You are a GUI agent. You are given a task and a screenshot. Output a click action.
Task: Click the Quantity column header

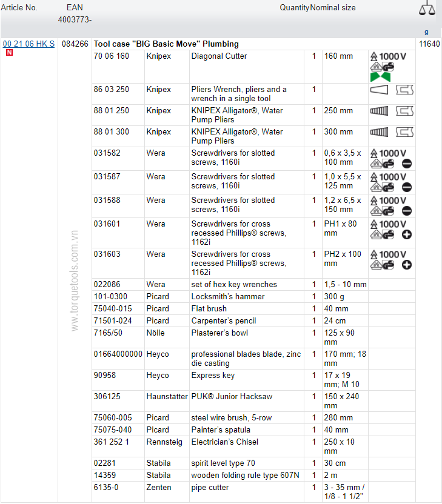tap(294, 8)
